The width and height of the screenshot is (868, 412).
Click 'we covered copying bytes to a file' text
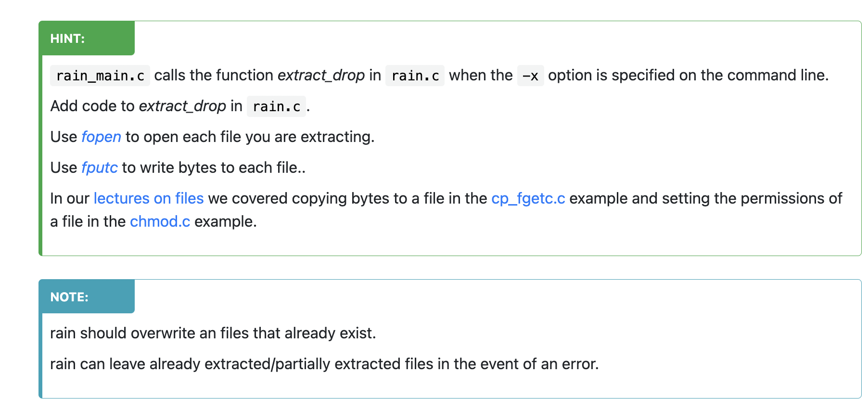[x=347, y=199]
